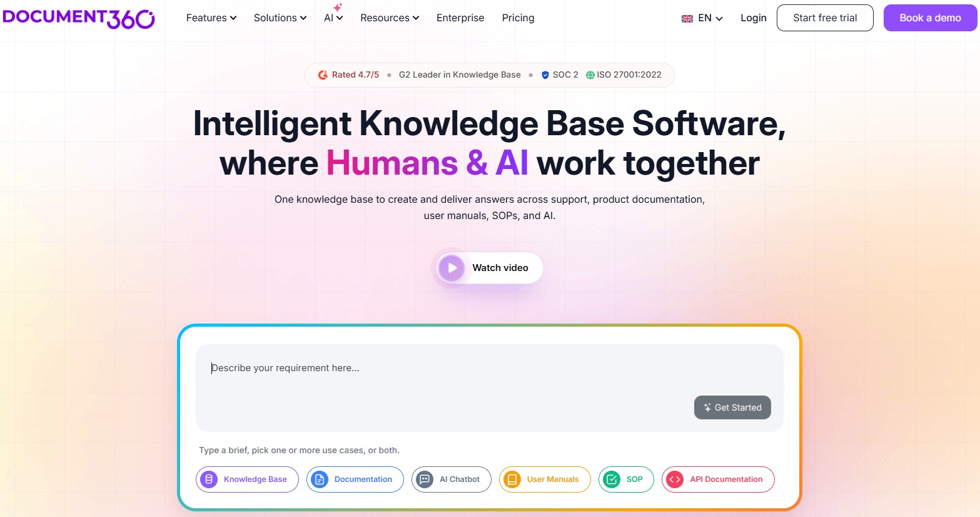The height and width of the screenshot is (517, 980).
Task: Open the EN language selector
Action: point(702,18)
